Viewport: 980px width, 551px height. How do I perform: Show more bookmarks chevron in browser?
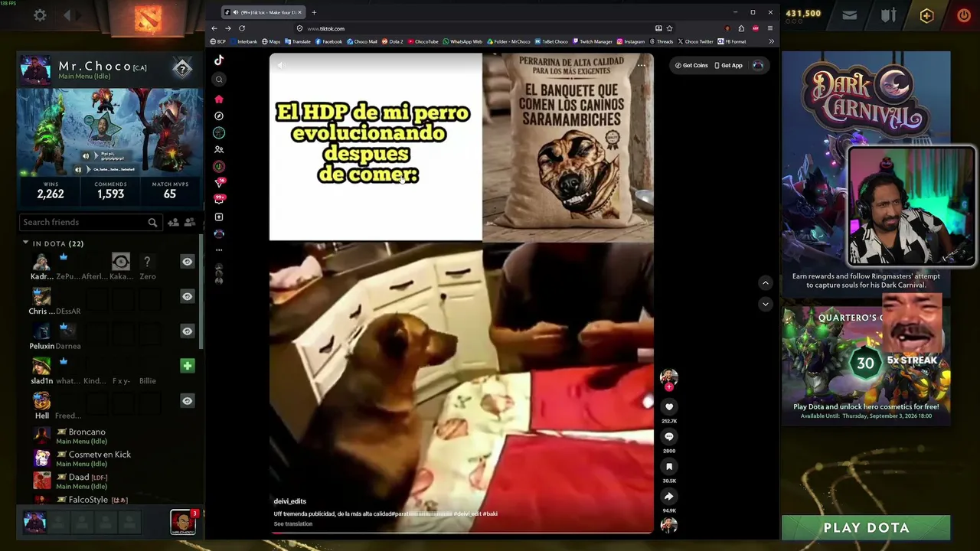point(771,41)
